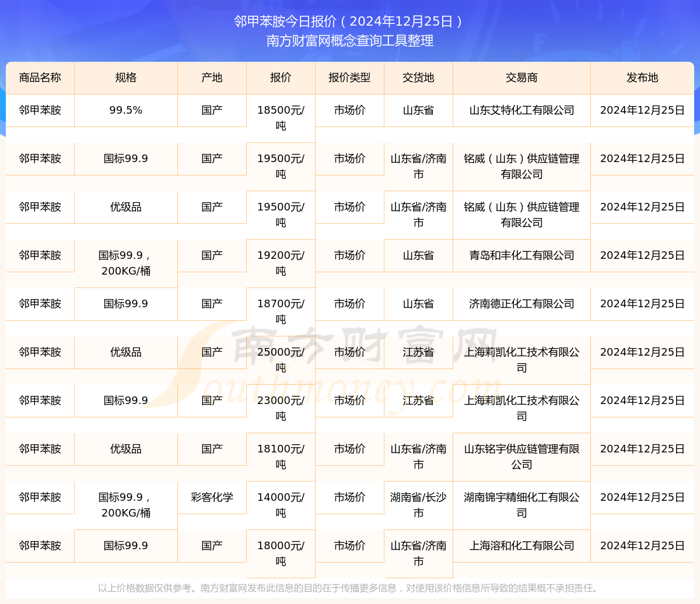Image resolution: width=700 pixels, height=604 pixels.
Task: Click the '交易商' column header
Action: 521,78
